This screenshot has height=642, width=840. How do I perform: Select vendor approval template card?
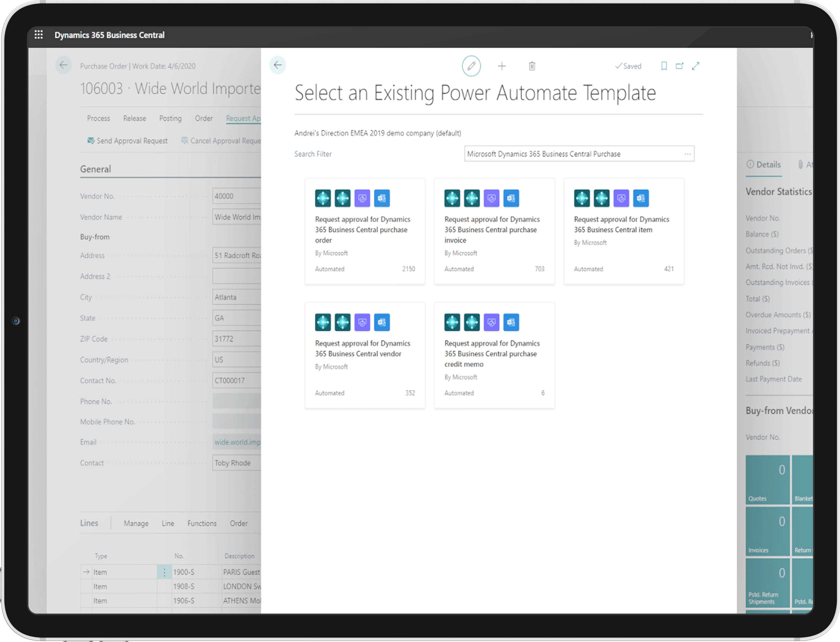click(365, 356)
